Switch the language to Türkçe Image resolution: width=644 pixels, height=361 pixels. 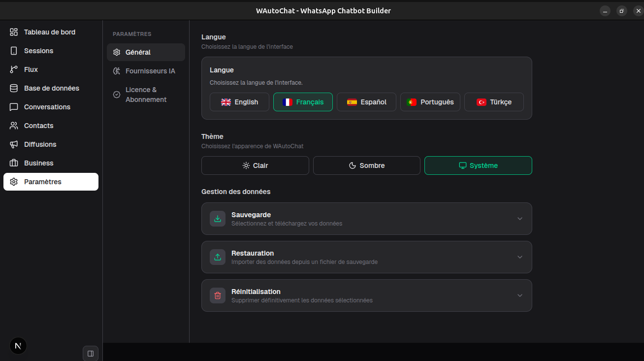(494, 102)
